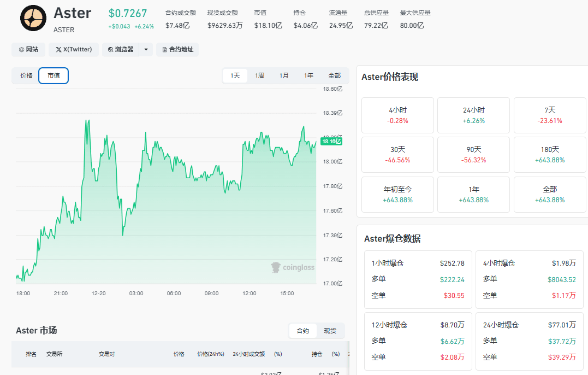588x375 pixels.
Task: Click the 持仓 $4.06亿 header value
Action: pos(306,26)
